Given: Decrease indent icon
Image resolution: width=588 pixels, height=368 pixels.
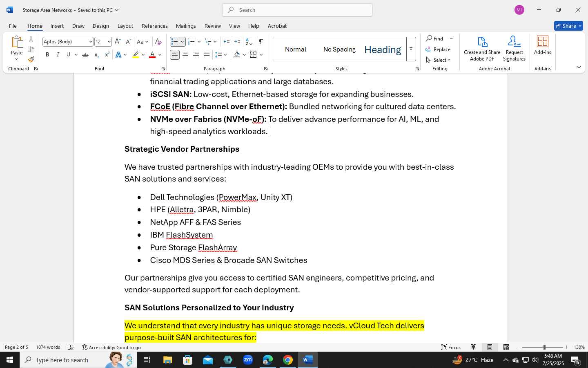Looking at the screenshot, I should click(227, 42).
